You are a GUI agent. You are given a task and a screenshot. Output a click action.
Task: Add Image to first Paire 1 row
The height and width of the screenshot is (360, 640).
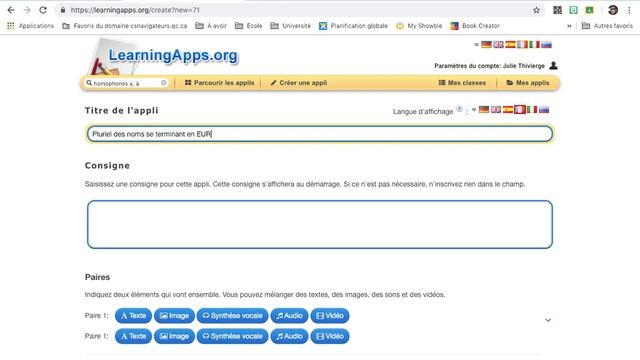click(x=174, y=316)
